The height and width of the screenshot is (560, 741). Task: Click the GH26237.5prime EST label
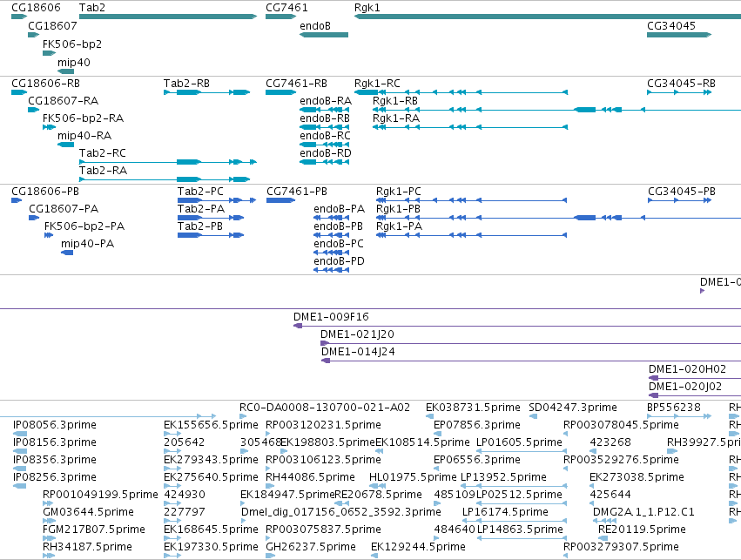click(311, 547)
